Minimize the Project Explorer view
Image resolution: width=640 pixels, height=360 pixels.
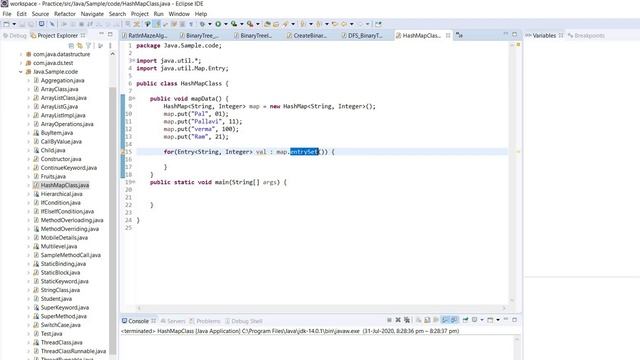click(101, 35)
